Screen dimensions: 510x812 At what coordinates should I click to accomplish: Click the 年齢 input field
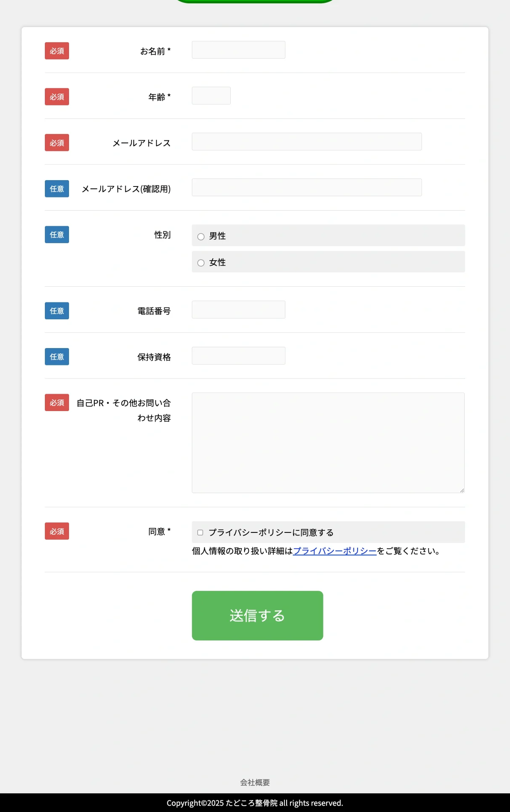pos(211,95)
